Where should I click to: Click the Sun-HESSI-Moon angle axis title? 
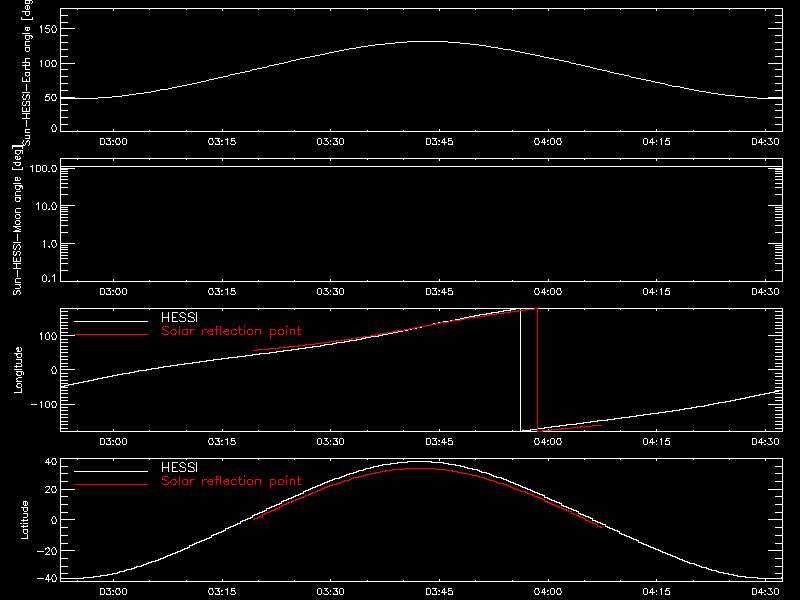pos(17,220)
